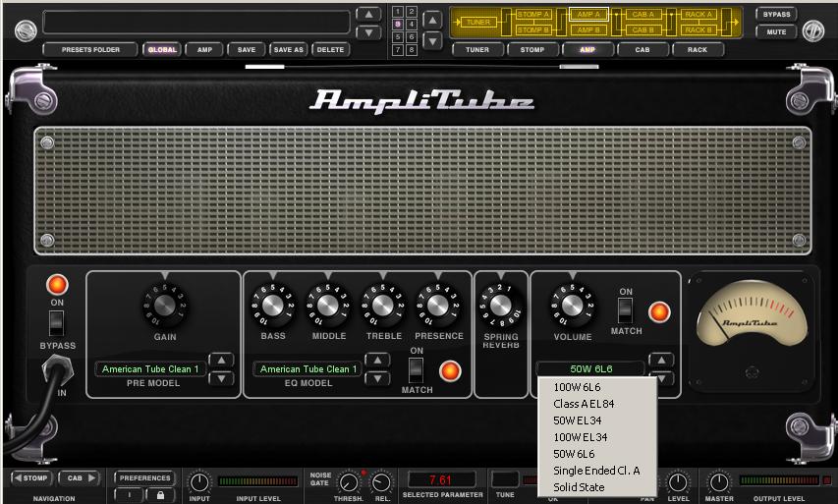Select Amp A block in signal chain
The height and width of the screenshot is (504, 838).
(588, 15)
